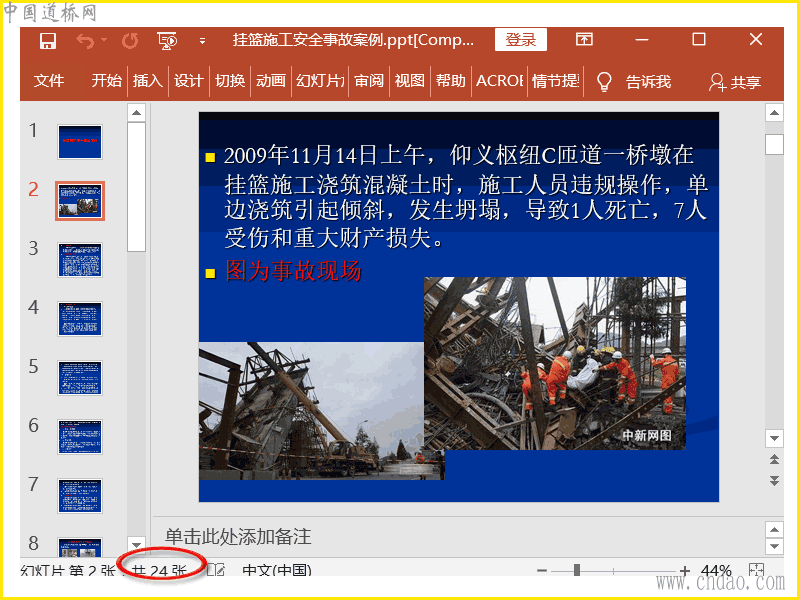Image resolution: width=800 pixels, height=600 pixels.
Task: Select slide 4 thumbnail
Action: 80,319
